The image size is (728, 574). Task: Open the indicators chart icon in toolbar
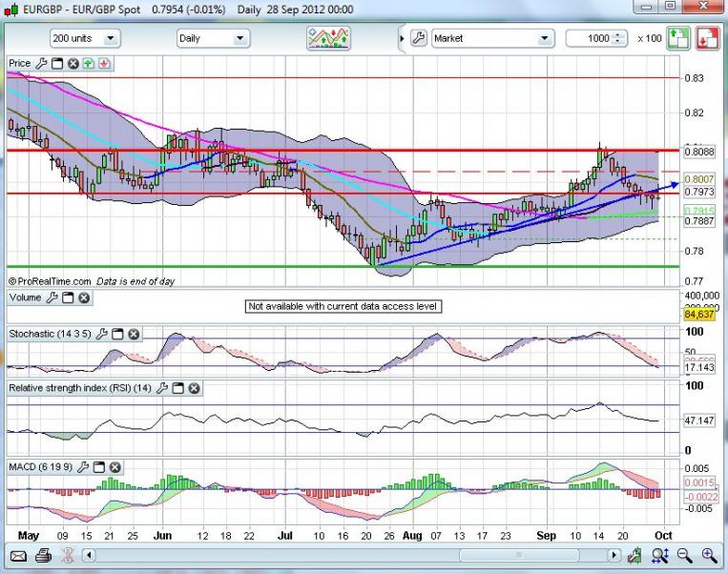(x=327, y=38)
